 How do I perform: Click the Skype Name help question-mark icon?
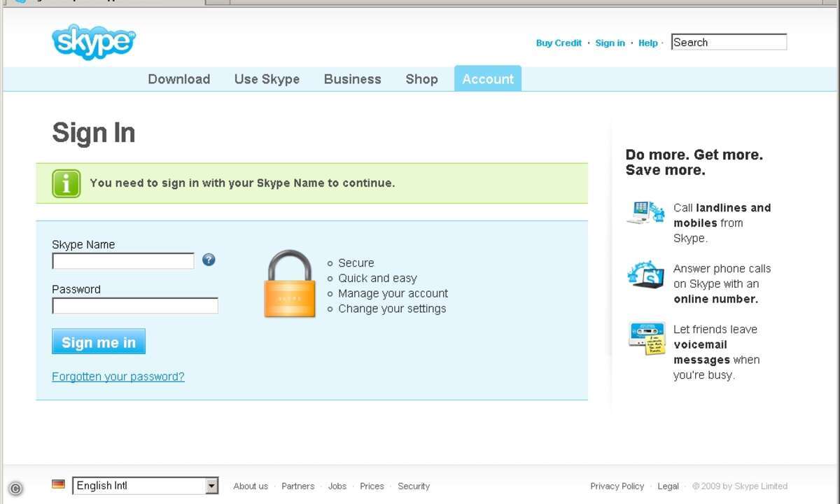click(209, 260)
